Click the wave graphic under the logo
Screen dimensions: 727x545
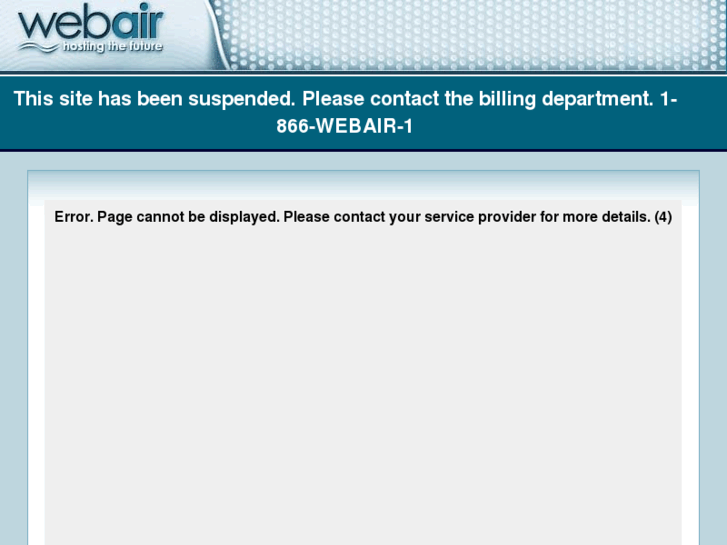coord(38,47)
